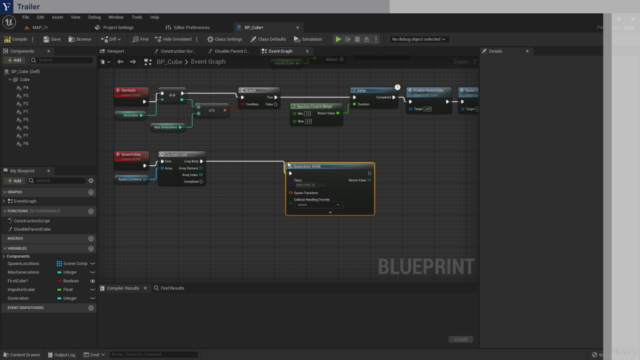Open the Tools menu
Screen dimensions: 640x360
click(x=137, y=17)
